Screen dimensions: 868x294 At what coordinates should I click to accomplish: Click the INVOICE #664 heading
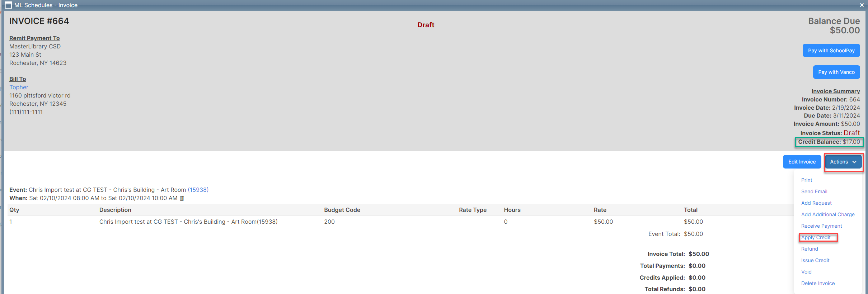point(39,21)
